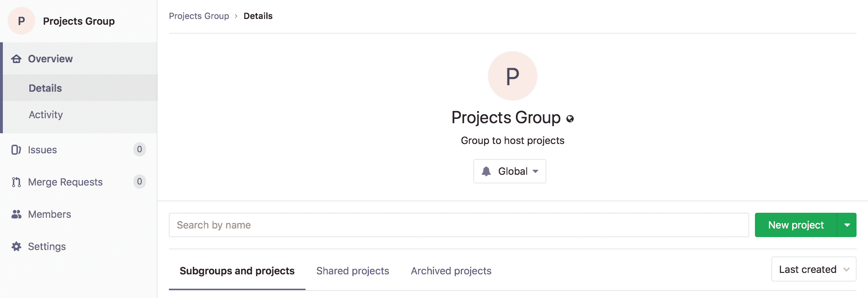This screenshot has width=868, height=298.
Task: Select the Subgroups and projects tab
Action: (237, 271)
